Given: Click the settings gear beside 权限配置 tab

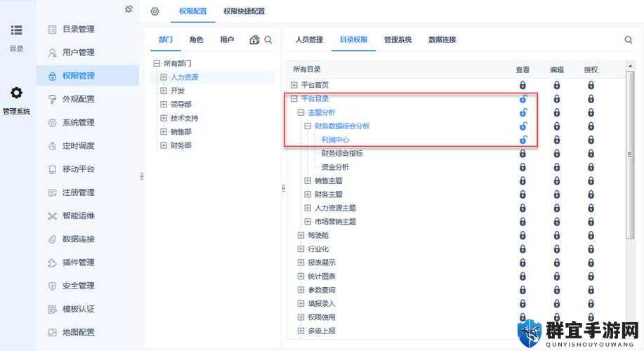Looking at the screenshot, I should click(155, 11).
